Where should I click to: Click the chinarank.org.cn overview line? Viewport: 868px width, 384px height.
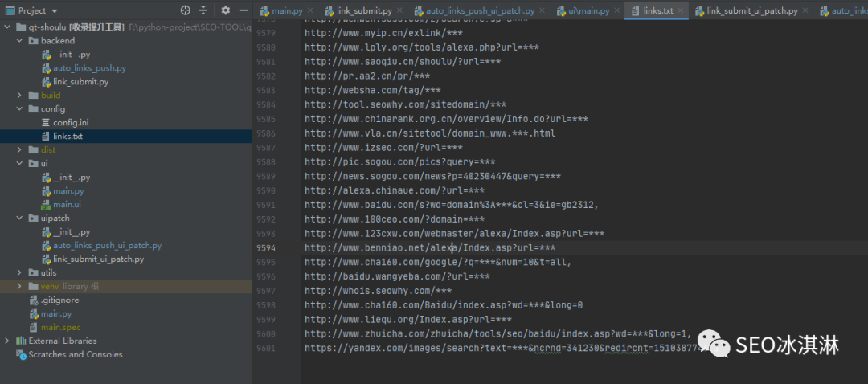pyautogui.click(x=446, y=119)
